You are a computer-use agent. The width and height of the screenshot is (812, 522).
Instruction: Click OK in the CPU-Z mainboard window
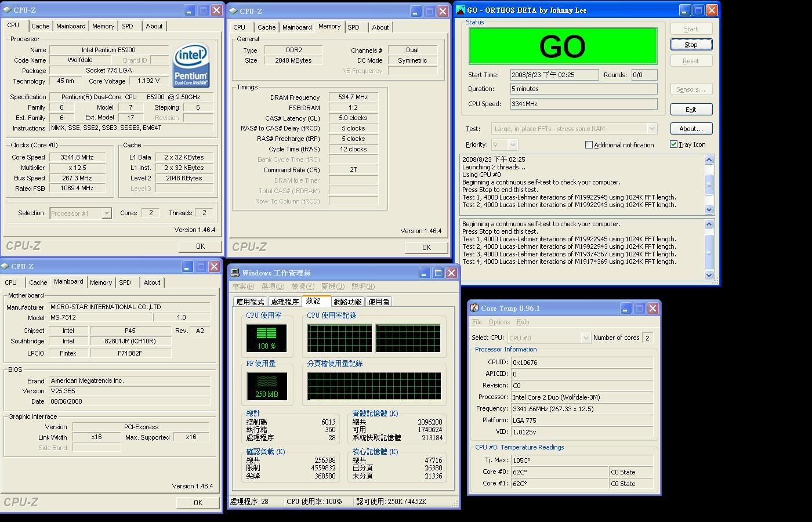click(x=198, y=503)
